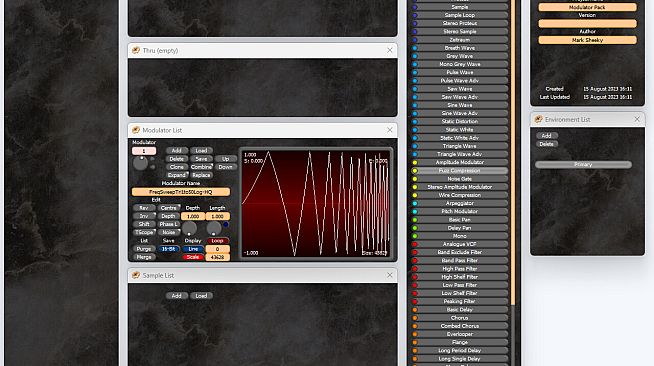Click the modulator waveform display

tap(316, 203)
